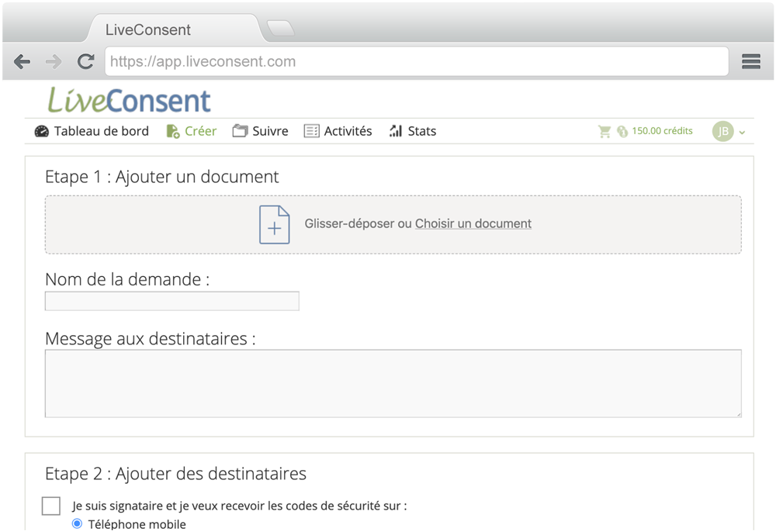776x532 pixels.
Task: Click the 'Choisir un document' link
Action: (473, 224)
